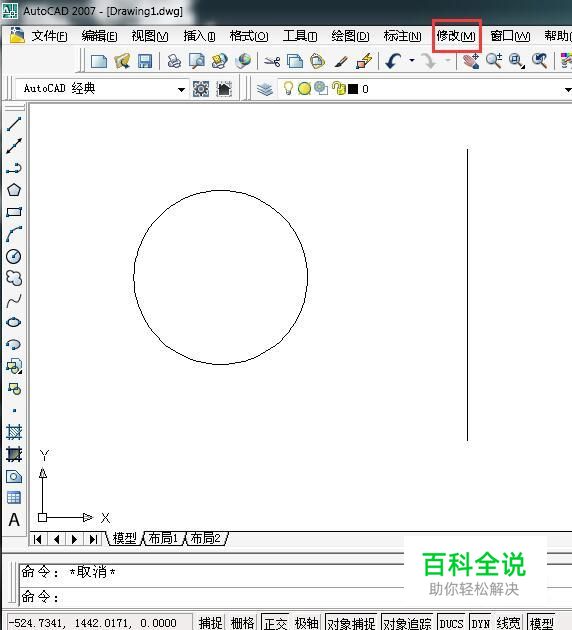
Task: Select the Circle tool
Action: point(14,256)
